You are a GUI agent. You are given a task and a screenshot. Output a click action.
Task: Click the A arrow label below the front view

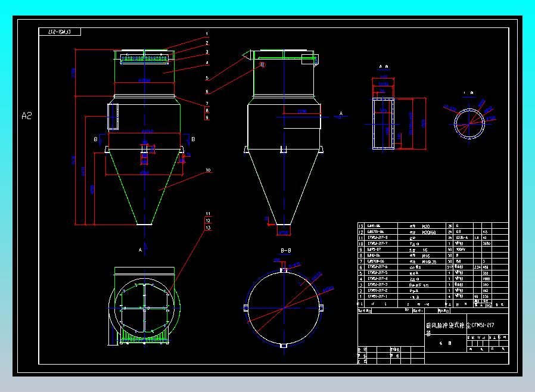(x=140, y=250)
